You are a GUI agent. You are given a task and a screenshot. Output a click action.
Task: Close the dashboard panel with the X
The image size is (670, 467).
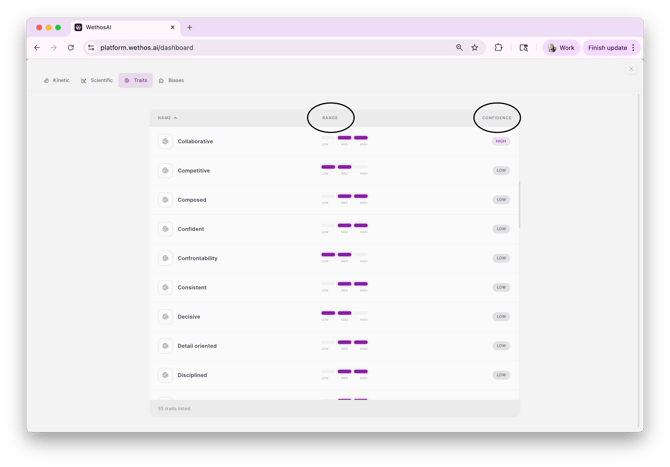(x=631, y=69)
